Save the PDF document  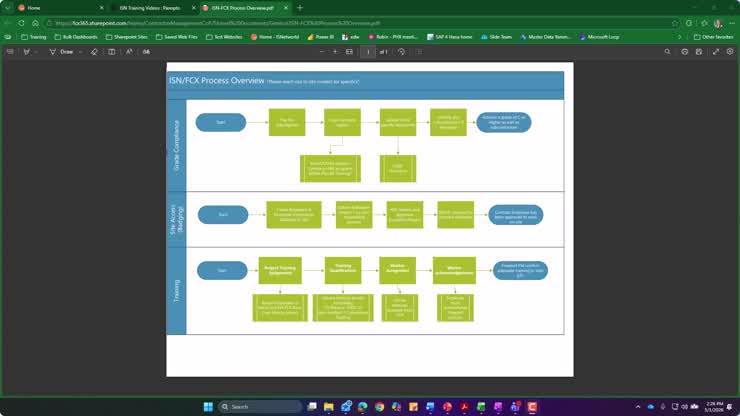pos(699,52)
